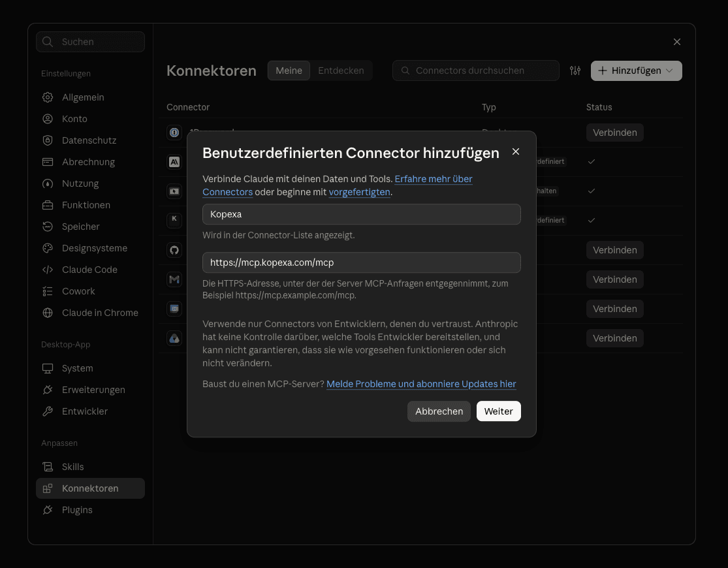Click the Typ column header
The width and height of the screenshot is (728, 568).
tap(489, 107)
